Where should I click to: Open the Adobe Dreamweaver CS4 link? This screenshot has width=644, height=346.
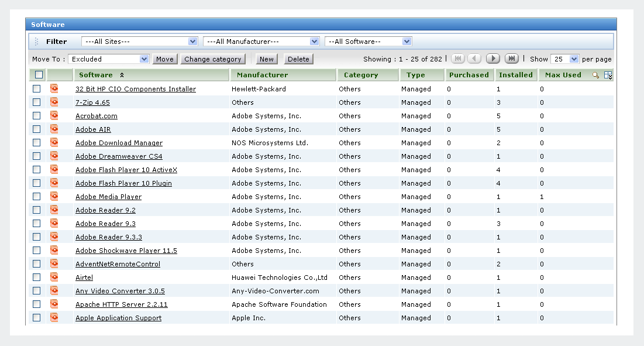click(x=119, y=156)
